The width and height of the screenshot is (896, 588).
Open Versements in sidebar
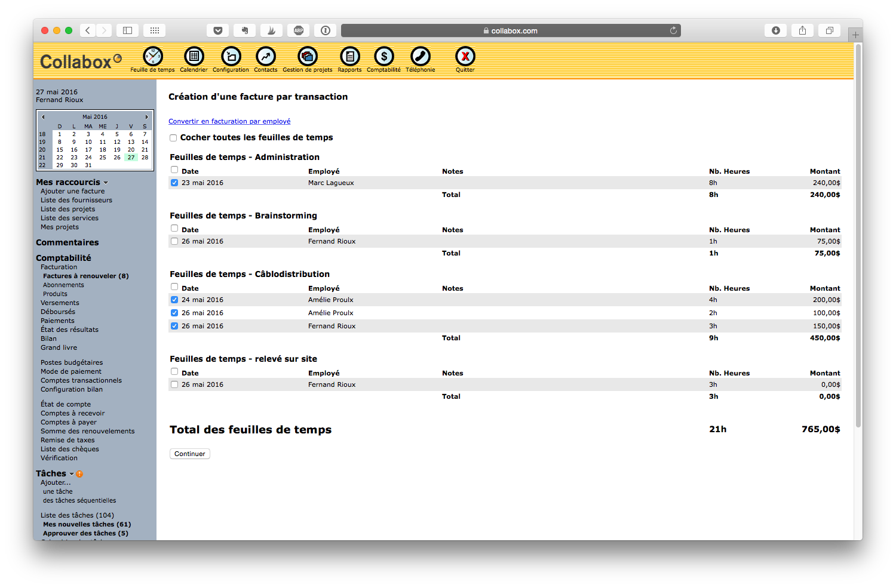tap(60, 303)
